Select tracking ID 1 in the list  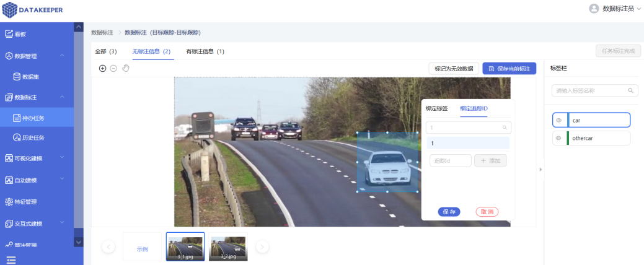point(468,143)
